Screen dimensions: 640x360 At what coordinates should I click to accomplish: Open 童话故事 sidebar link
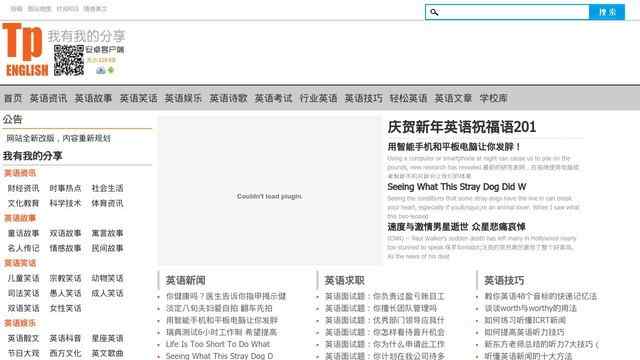tap(24, 233)
